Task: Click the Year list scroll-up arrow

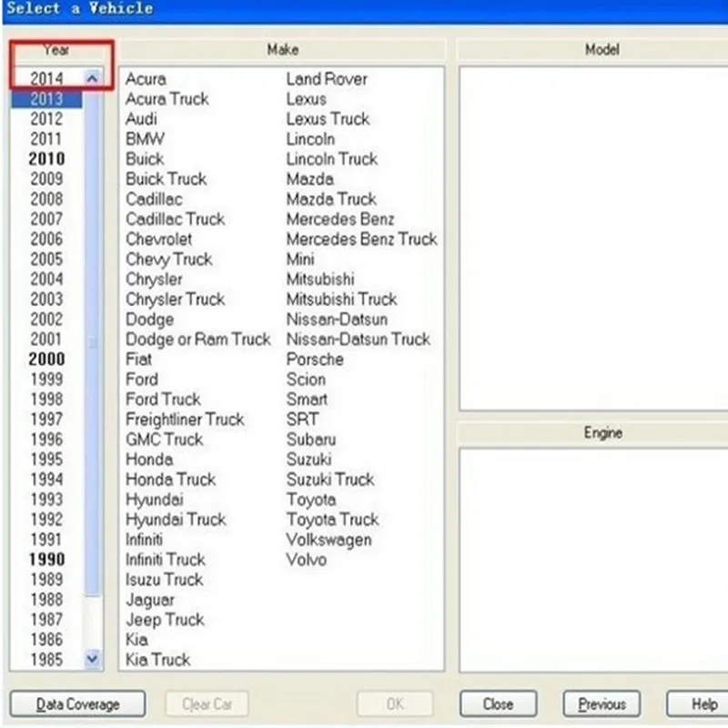Action: pyautogui.click(x=91, y=78)
